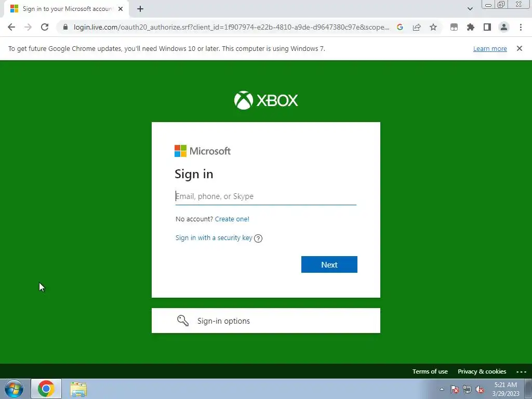Open Windows Explorer from the taskbar
532x399 pixels.
point(78,389)
